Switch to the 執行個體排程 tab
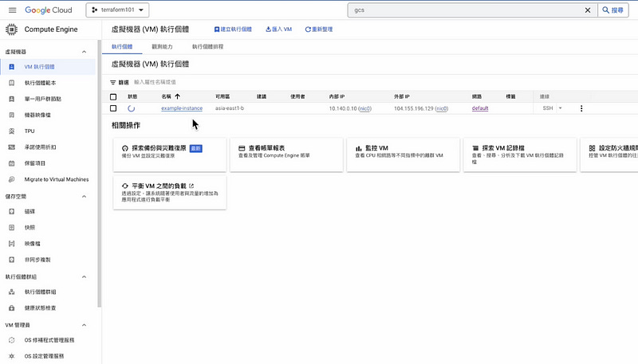 tap(208, 47)
